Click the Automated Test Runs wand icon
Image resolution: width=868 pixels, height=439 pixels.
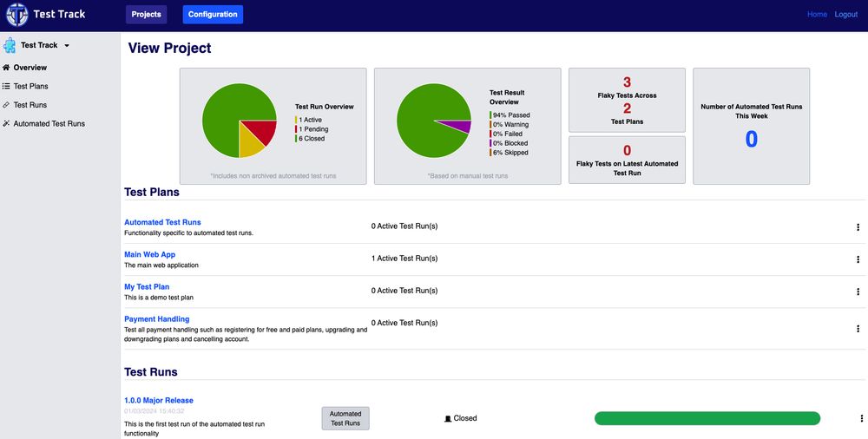pyautogui.click(x=6, y=123)
